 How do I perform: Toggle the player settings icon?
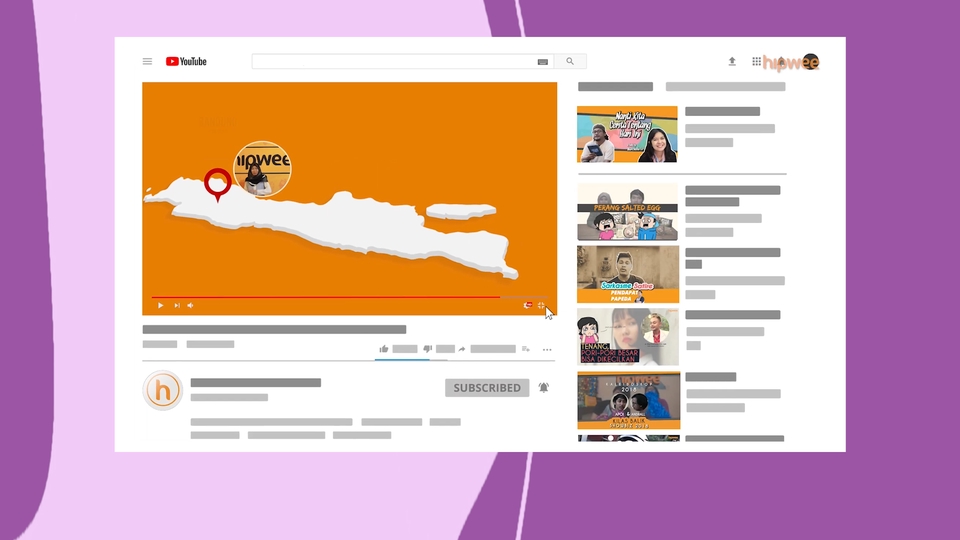coord(527,305)
